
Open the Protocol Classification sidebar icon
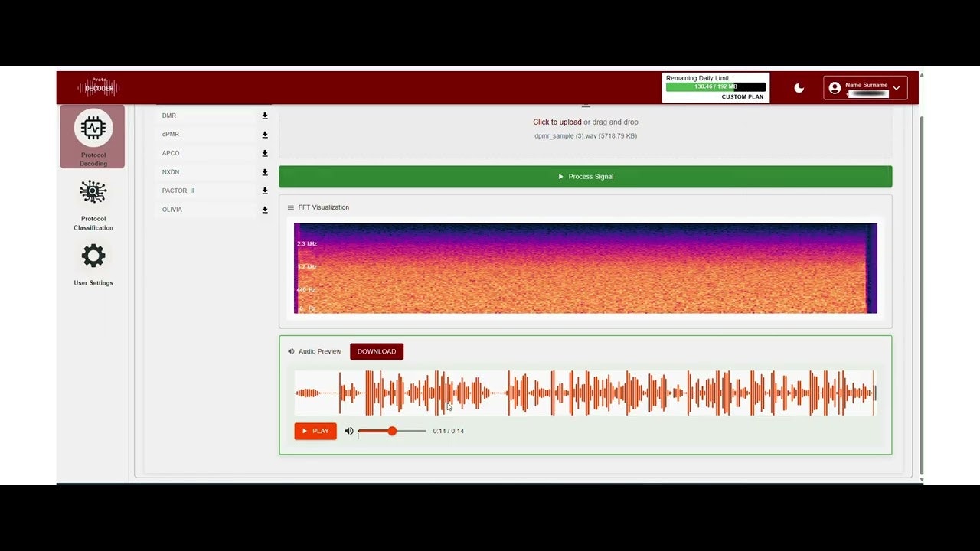(x=93, y=192)
